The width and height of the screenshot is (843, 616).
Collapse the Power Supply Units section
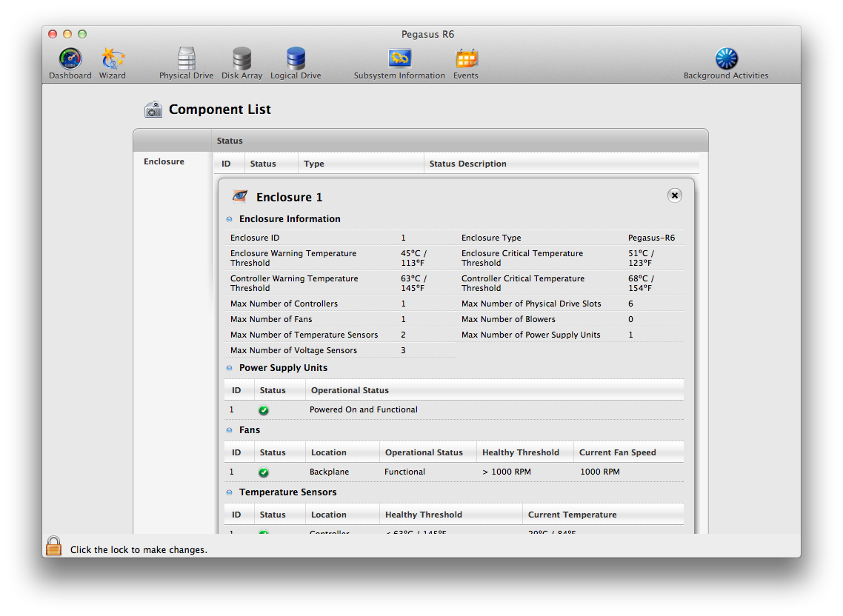(x=230, y=368)
